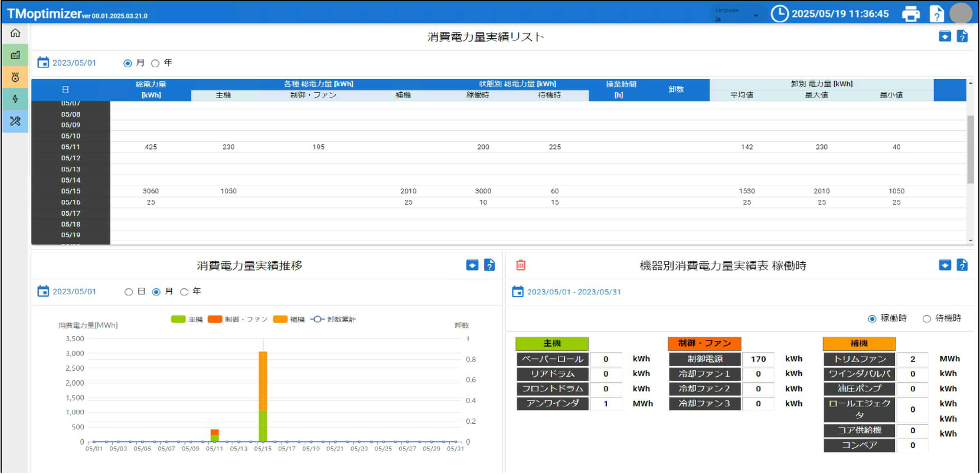This screenshot has height=474, width=980.
Task: Select 待機時 in the equipment power table
Action: [x=927, y=318]
